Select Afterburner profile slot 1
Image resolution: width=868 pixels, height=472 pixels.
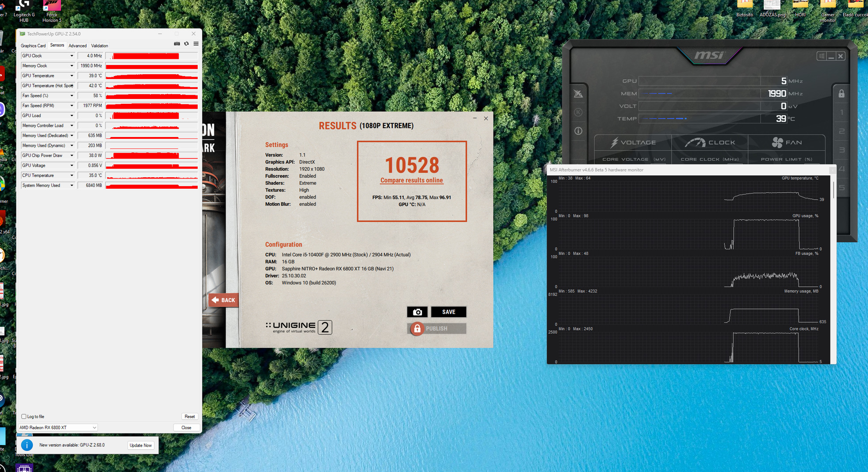point(841,113)
